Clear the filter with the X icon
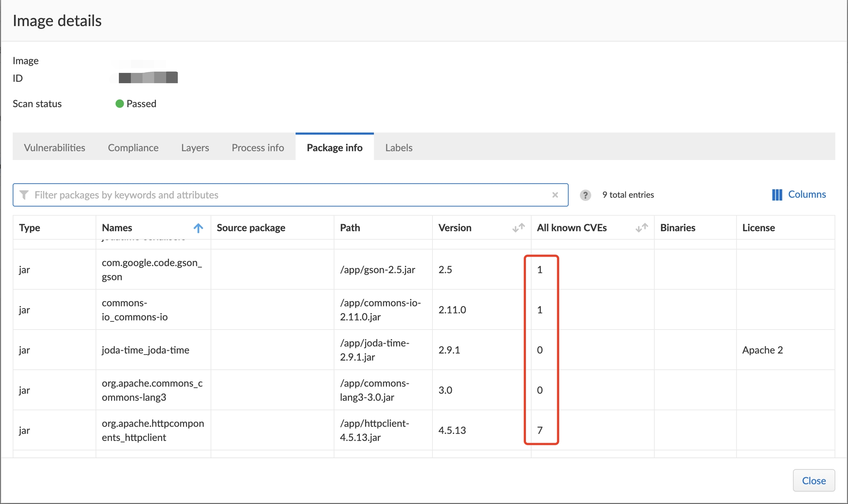 (x=555, y=195)
